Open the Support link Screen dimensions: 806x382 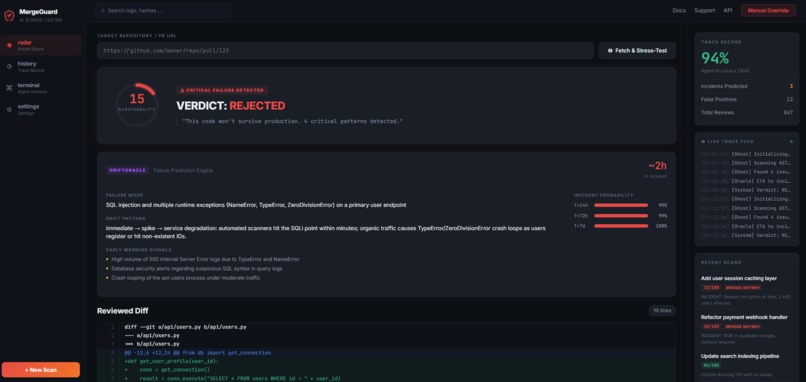(704, 10)
